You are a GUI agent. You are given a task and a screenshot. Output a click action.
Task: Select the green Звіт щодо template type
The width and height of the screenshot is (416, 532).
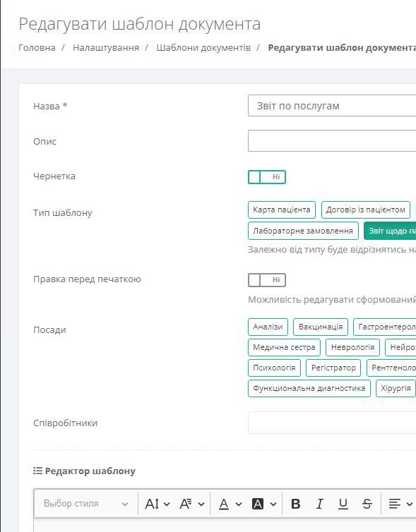(x=390, y=231)
